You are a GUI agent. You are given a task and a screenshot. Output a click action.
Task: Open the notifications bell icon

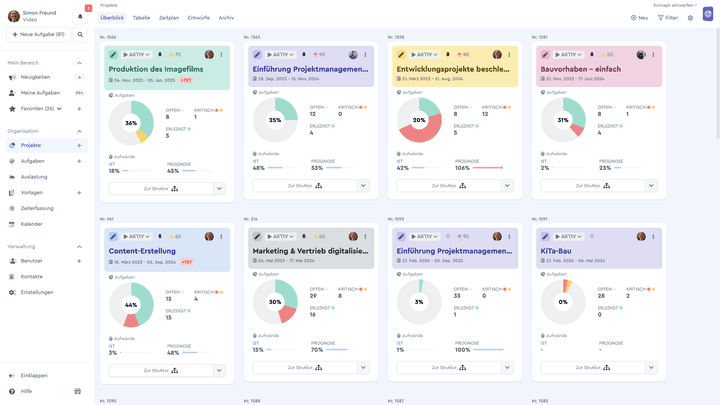tap(80, 17)
